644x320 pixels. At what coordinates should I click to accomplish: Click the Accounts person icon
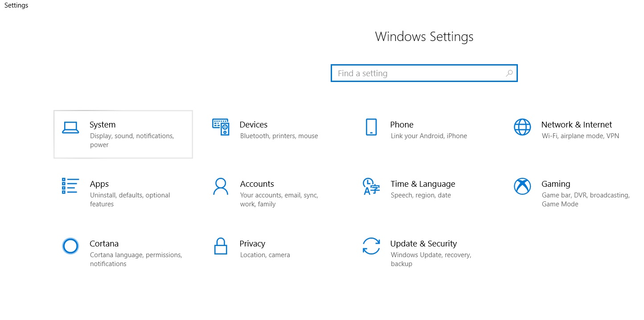pyautogui.click(x=221, y=187)
